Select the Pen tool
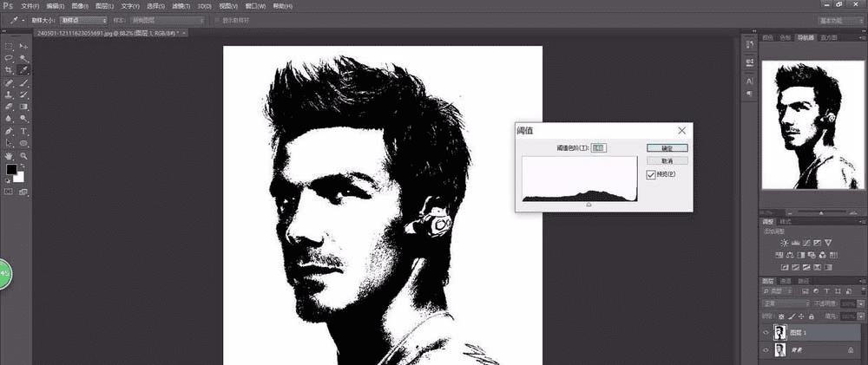Viewport: 868px width, 365px height. coord(9,131)
